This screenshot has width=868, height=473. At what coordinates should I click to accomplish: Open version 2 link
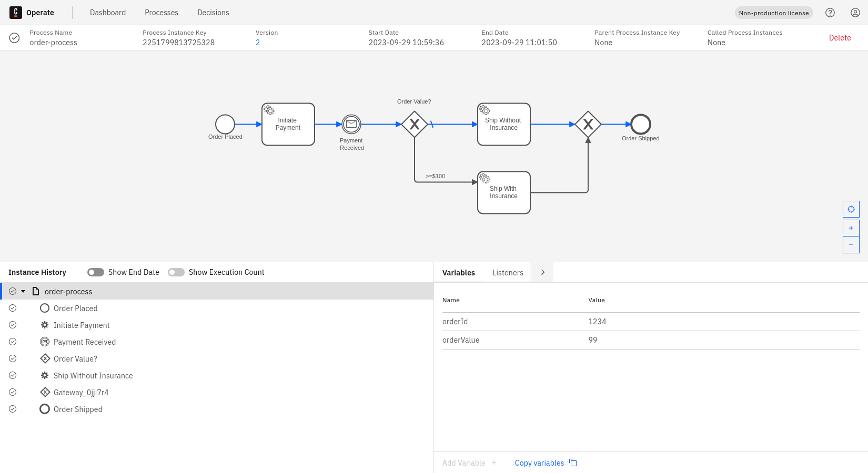(258, 43)
